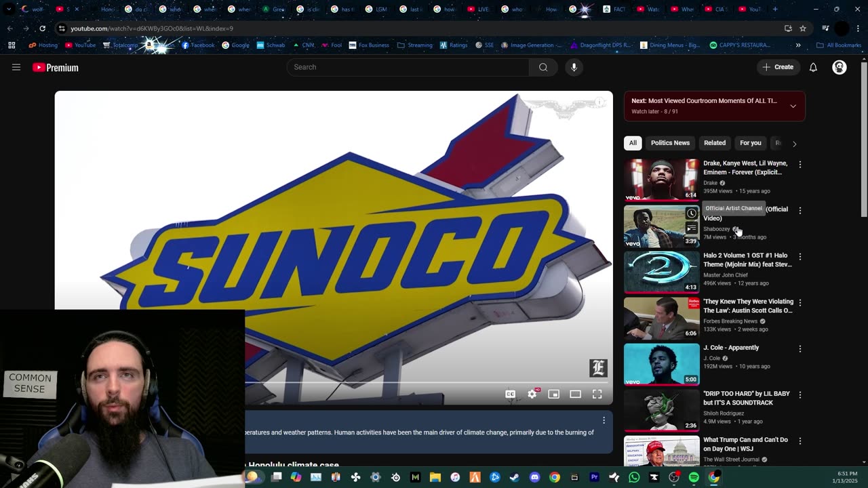Open File Explorer from the taskbar
This screenshot has width=868, height=488.
point(435,477)
